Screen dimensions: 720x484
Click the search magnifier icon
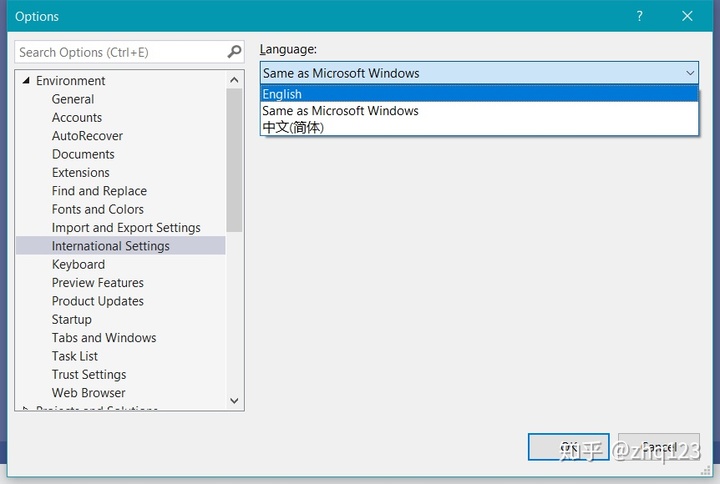pos(234,52)
